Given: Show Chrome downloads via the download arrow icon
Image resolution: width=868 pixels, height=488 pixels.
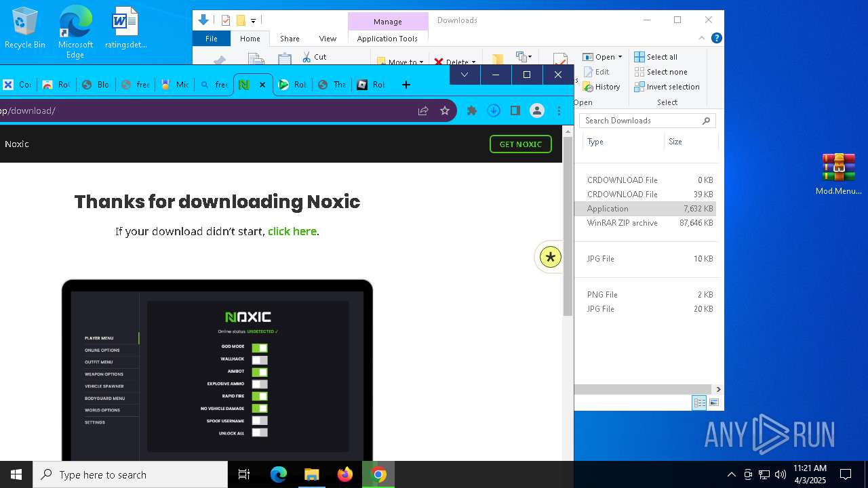Looking at the screenshot, I should [494, 110].
